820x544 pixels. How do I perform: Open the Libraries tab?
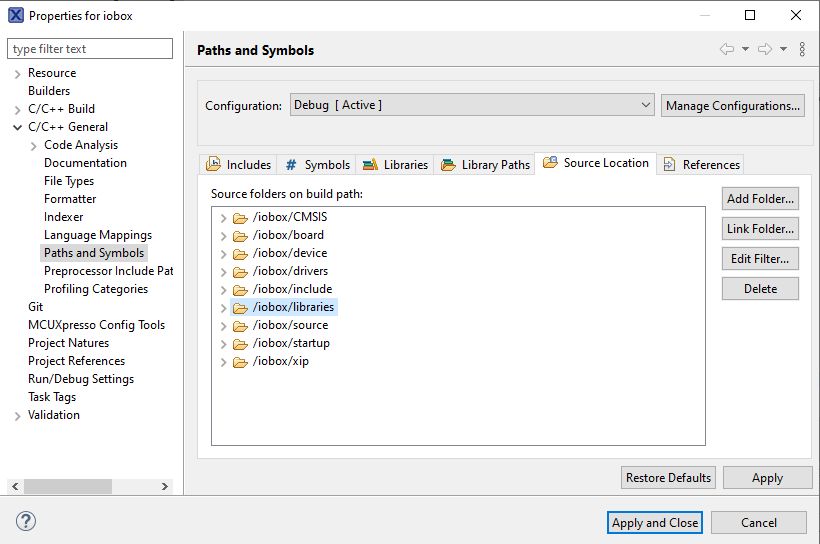point(395,164)
